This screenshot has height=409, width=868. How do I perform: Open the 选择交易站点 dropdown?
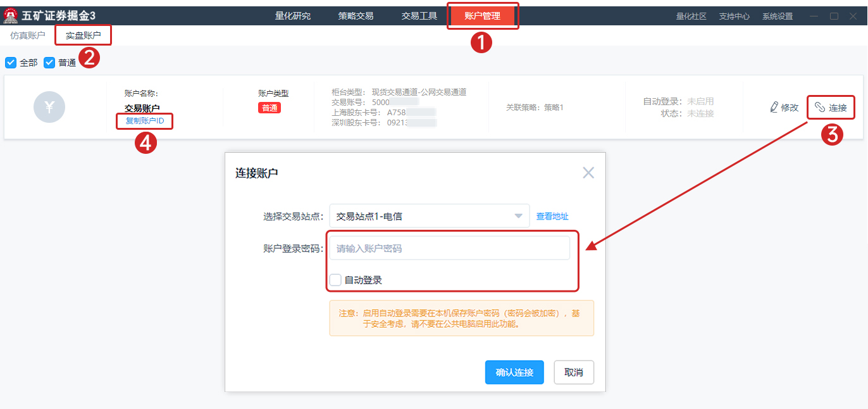[x=430, y=216]
